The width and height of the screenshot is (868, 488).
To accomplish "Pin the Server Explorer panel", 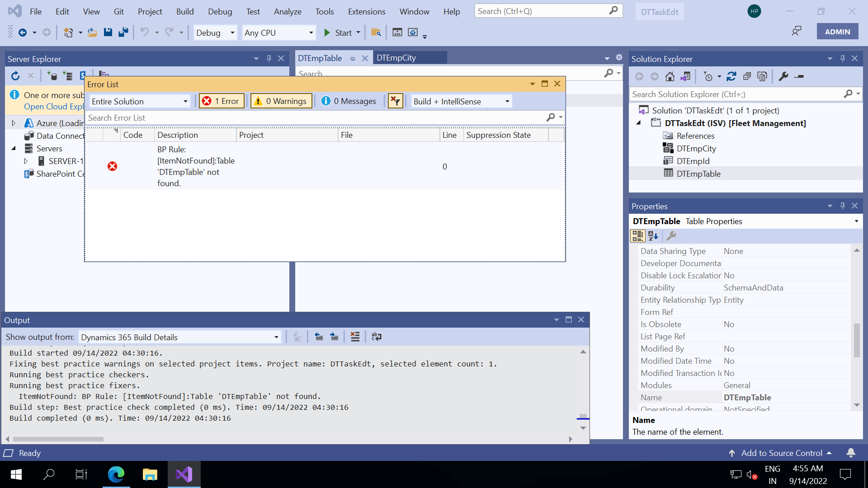I will point(269,59).
